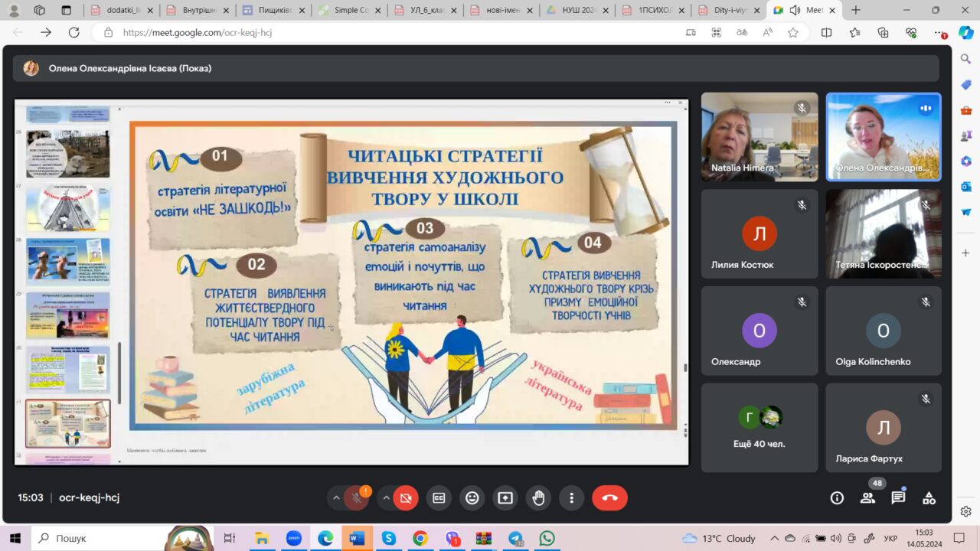980x551 pixels.
Task: Open the in-call chat panel
Action: pos(898,497)
